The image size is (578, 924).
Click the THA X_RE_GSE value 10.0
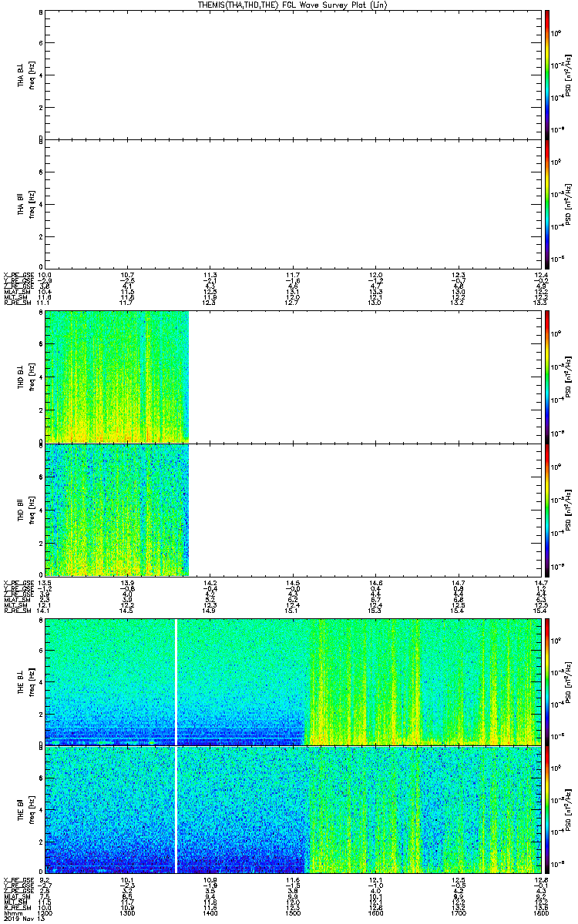(45, 275)
